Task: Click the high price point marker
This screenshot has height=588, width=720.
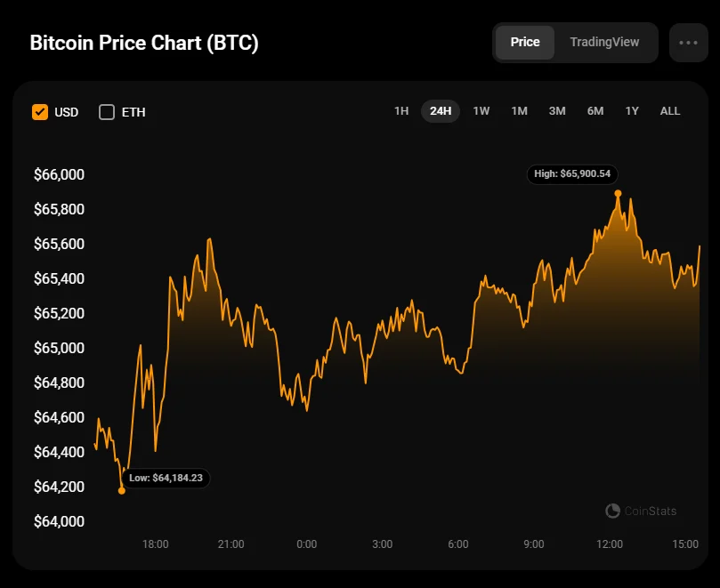Action: click(x=618, y=193)
